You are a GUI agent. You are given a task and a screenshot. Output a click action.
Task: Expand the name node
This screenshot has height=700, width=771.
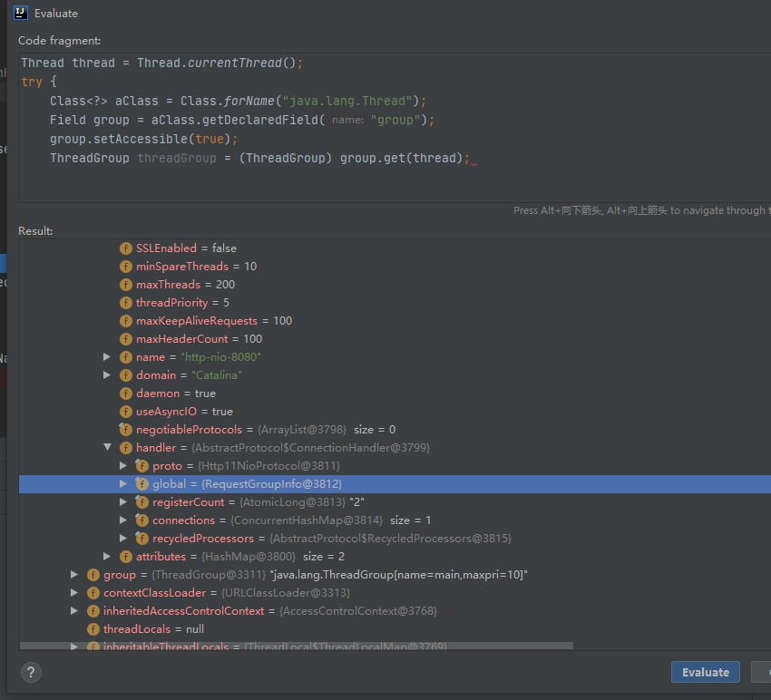click(107, 357)
